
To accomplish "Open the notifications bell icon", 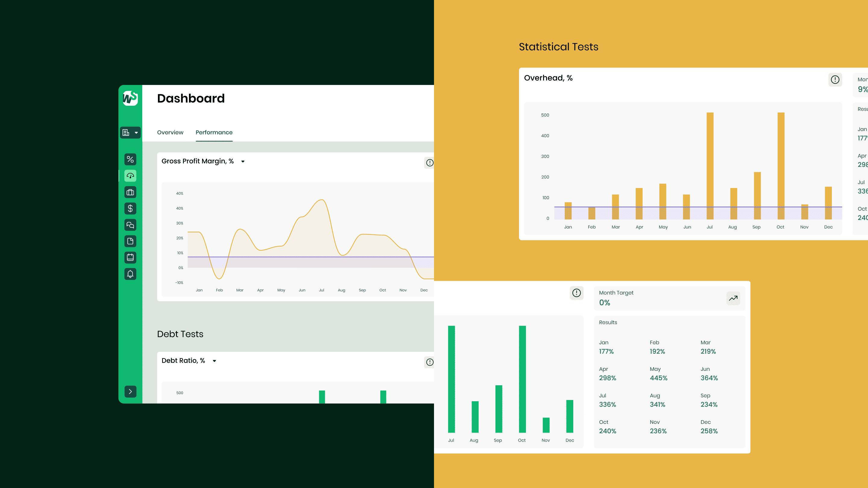I will click(x=130, y=274).
